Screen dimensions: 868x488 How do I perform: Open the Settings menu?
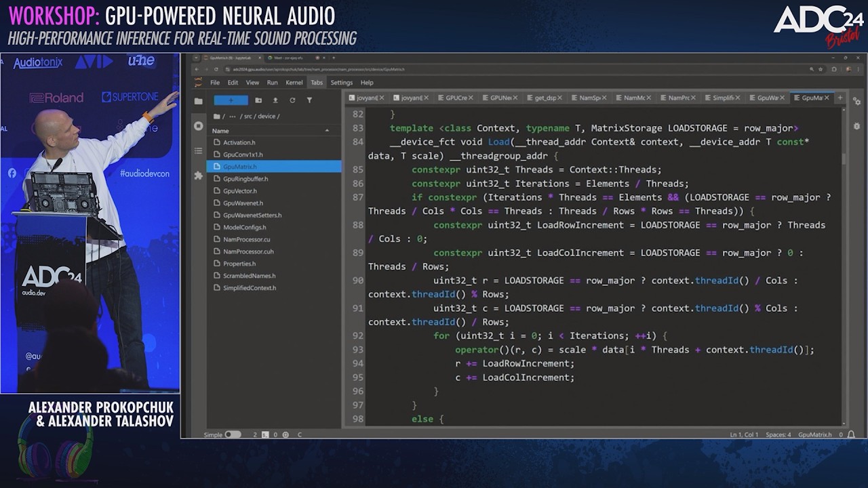point(342,83)
